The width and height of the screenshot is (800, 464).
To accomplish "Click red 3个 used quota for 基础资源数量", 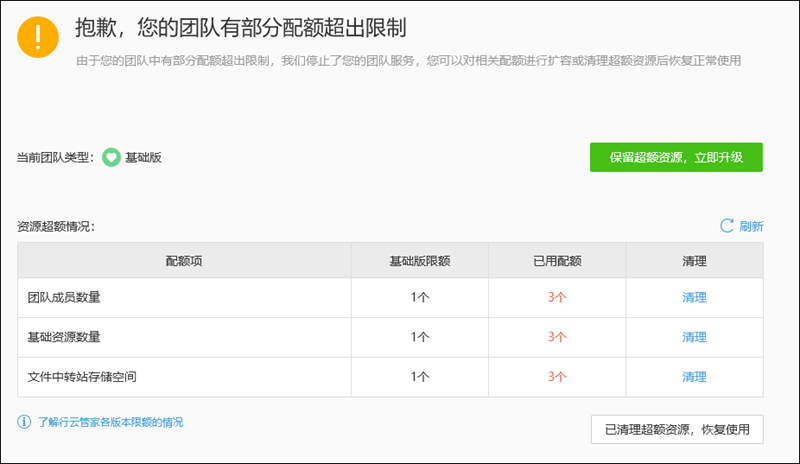I will [x=557, y=337].
